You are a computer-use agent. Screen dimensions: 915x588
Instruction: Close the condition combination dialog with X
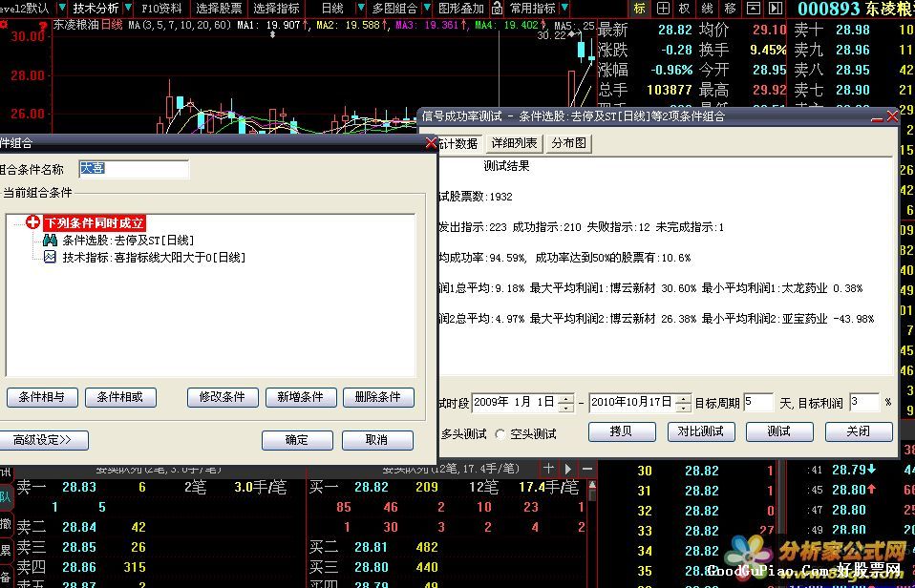pyautogui.click(x=432, y=143)
